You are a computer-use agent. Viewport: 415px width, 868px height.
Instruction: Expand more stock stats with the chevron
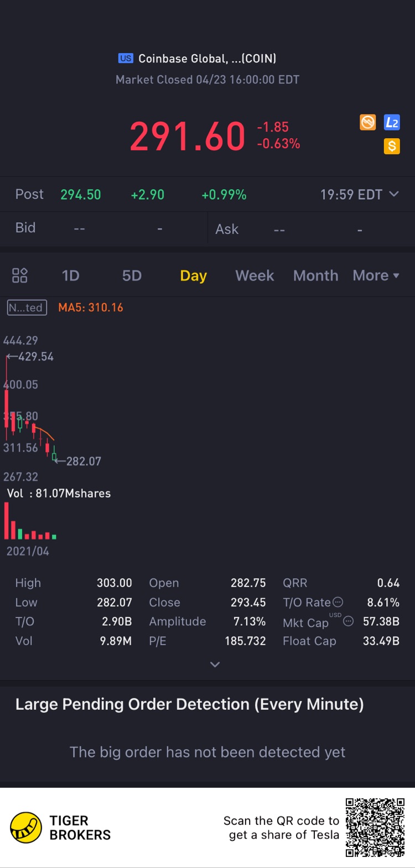(x=215, y=665)
